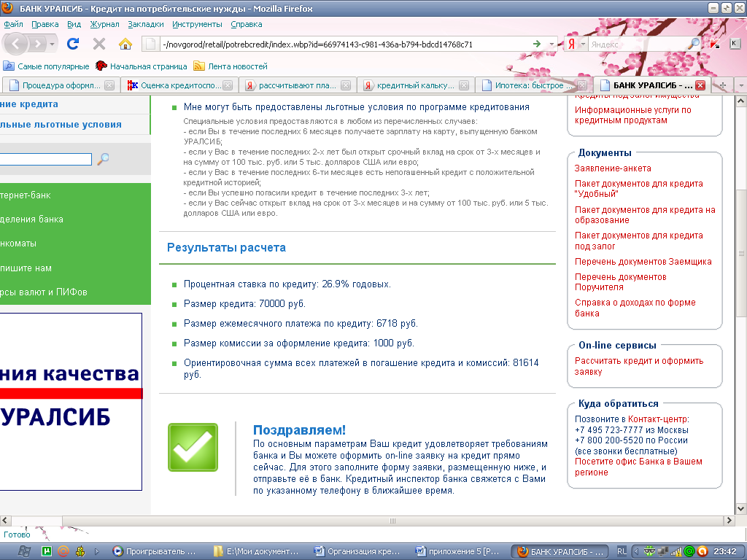Image resolution: width=747 pixels, height=560 pixels.
Task: Open the Контакт-центр link
Action: pos(657,419)
